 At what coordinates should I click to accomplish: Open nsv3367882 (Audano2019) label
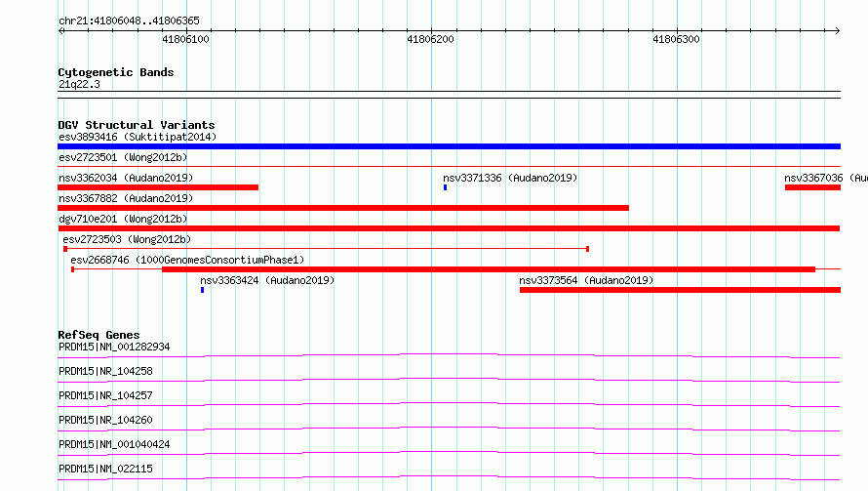(x=126, y=198)
